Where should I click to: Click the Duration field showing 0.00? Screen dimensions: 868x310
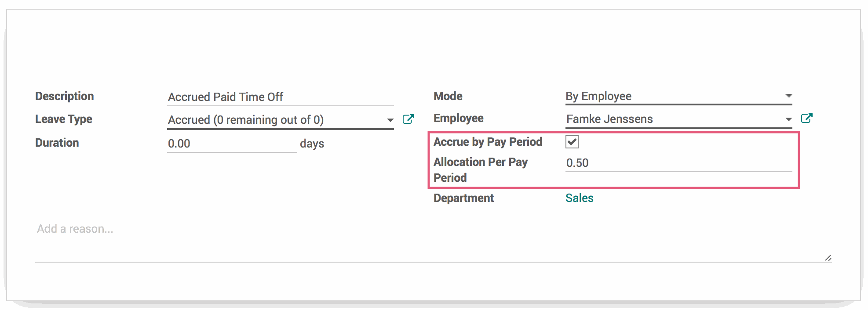(232, 144)
